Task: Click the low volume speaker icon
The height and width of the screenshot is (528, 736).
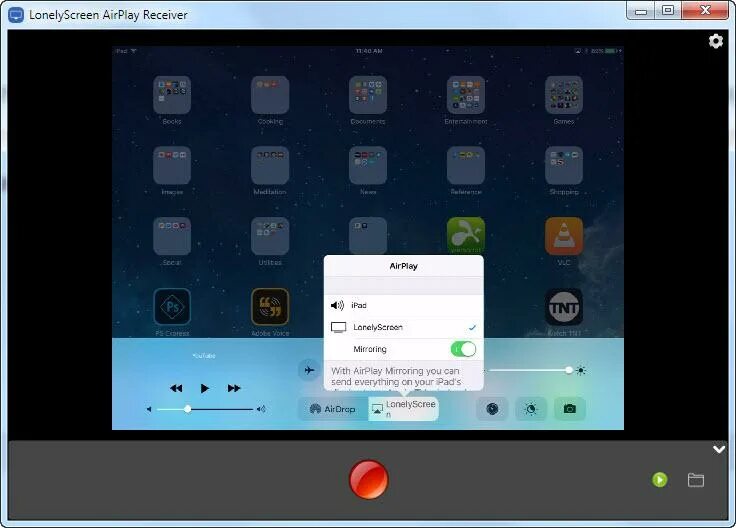Action: coord(149,409)
